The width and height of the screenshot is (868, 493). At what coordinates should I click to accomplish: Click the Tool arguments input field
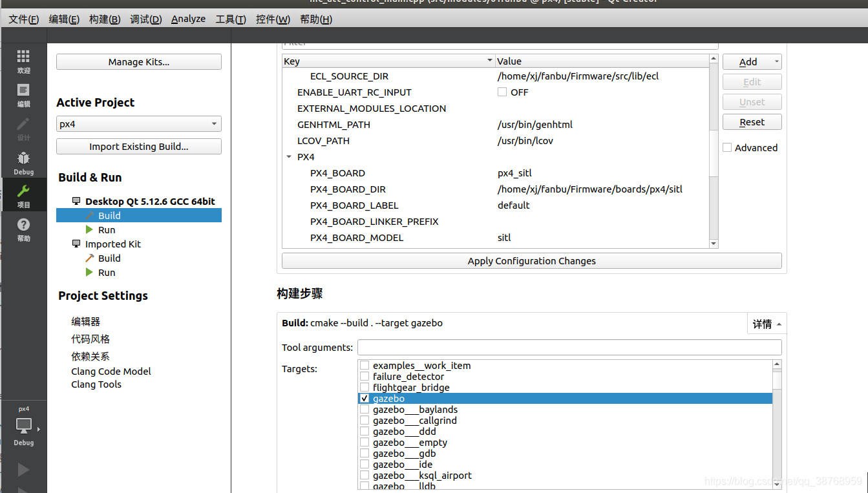tap(569, 347)
